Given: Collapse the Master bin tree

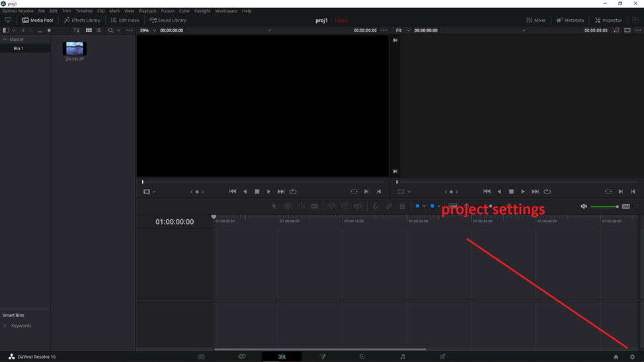Looking at the screenshot, I should coord(5,40).
